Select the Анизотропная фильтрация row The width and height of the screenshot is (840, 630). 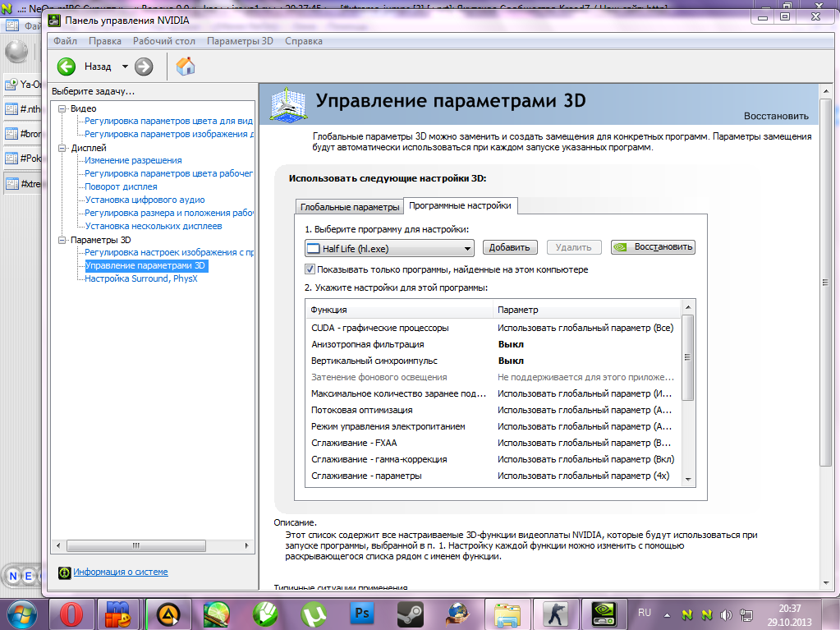click(x=493, y=344)
